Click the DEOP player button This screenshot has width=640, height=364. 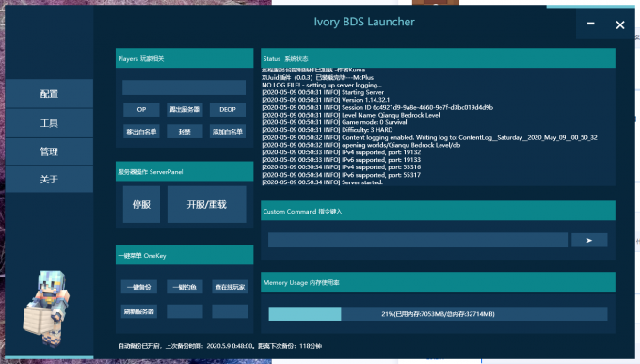pos(228,109)
